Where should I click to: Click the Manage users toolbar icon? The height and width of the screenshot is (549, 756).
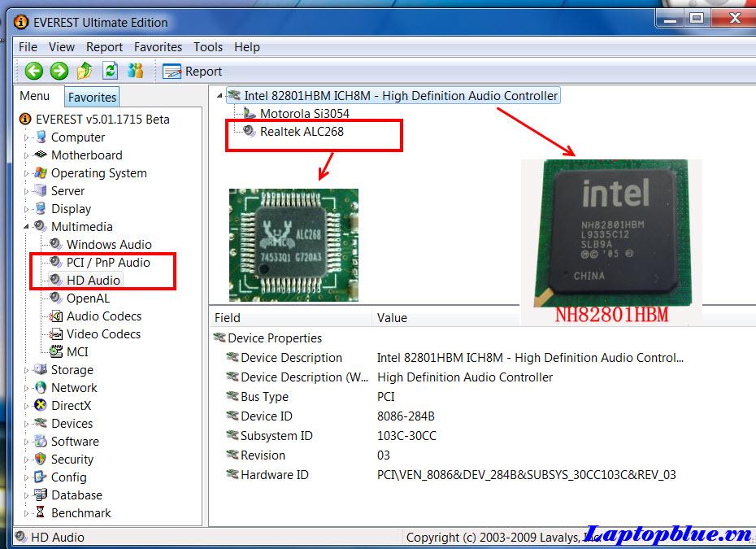pyautogui.click(x=136, y=71)
